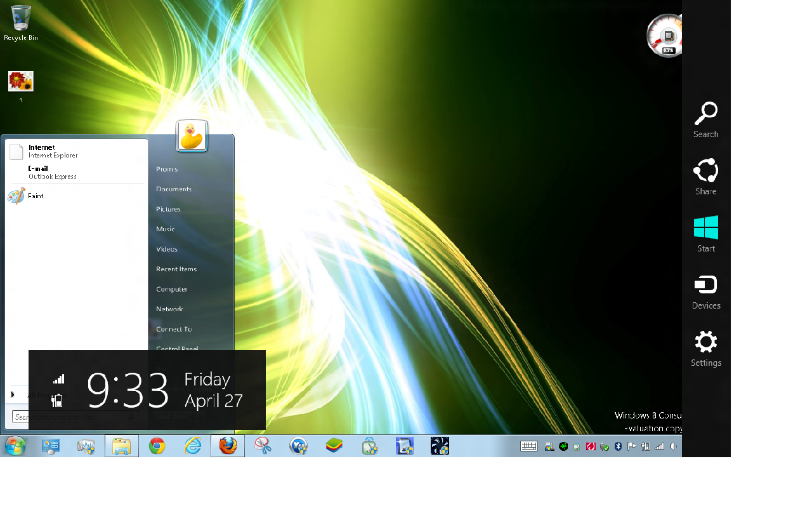The width and height of the screenshot is (812, 508).
Task: Click the red tray icon
Action: (x=591, y=446)
